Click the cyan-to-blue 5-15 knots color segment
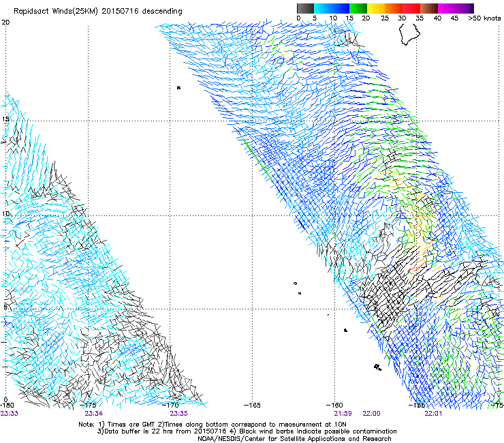504x443 pixels. [332, 8]
